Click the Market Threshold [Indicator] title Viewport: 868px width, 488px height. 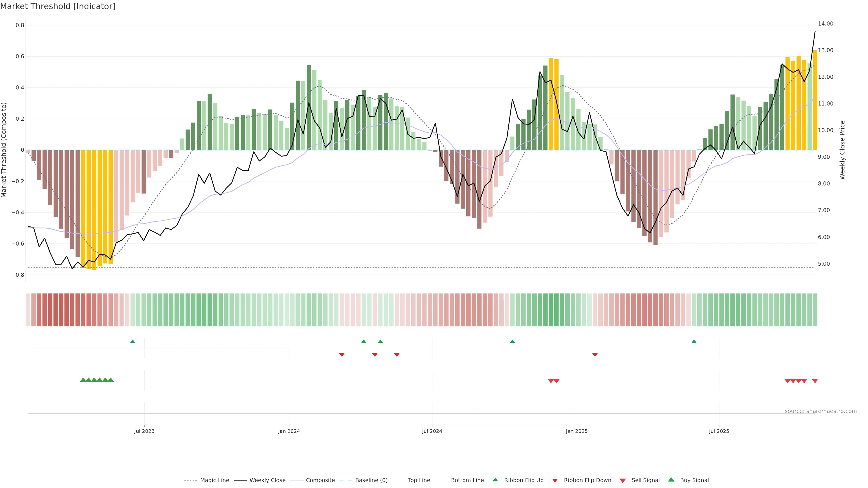[x=58, y=6]
